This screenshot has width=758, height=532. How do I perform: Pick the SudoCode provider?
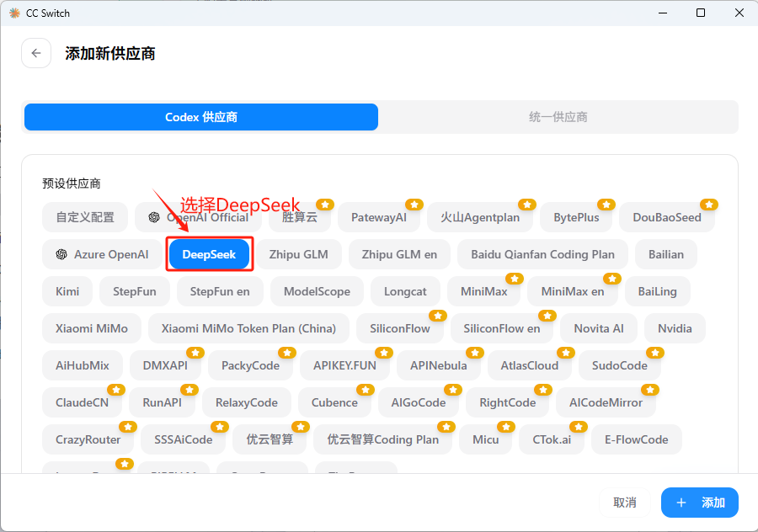(619, 365)
